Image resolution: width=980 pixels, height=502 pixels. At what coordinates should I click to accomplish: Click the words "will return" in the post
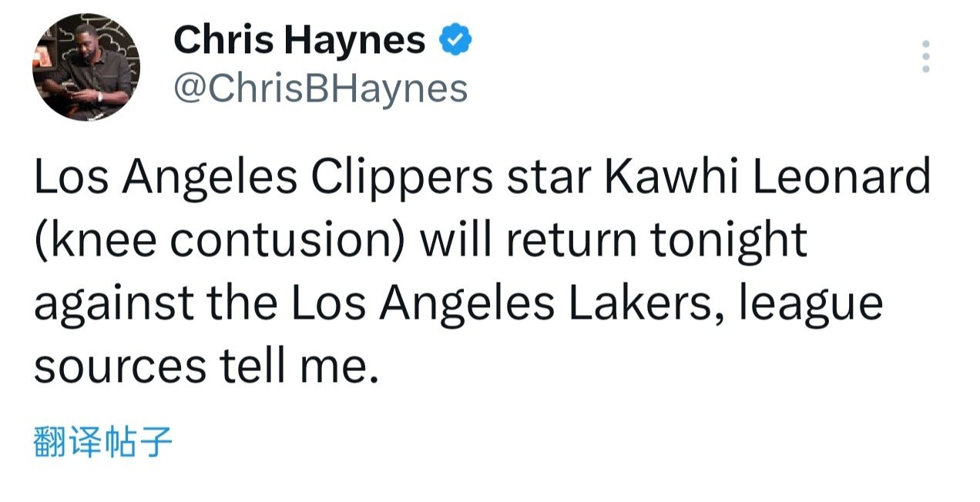point(528,241)
